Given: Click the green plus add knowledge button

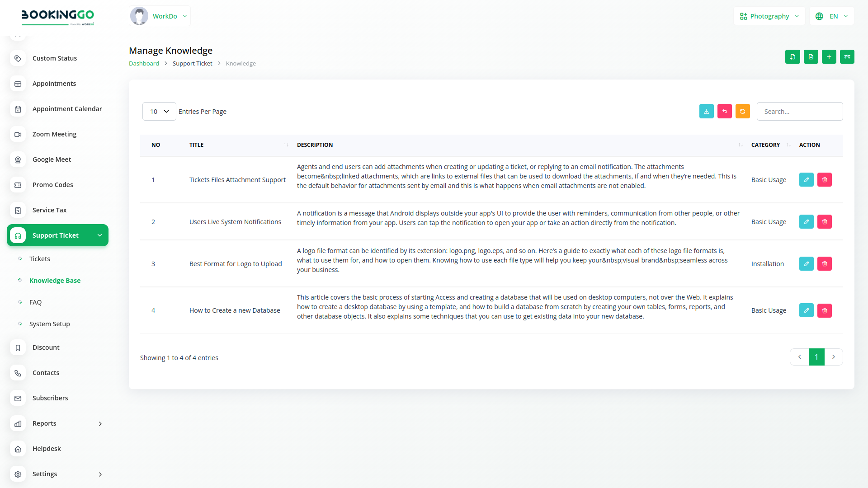Looking at the screenshot, I should pos(829,57).
